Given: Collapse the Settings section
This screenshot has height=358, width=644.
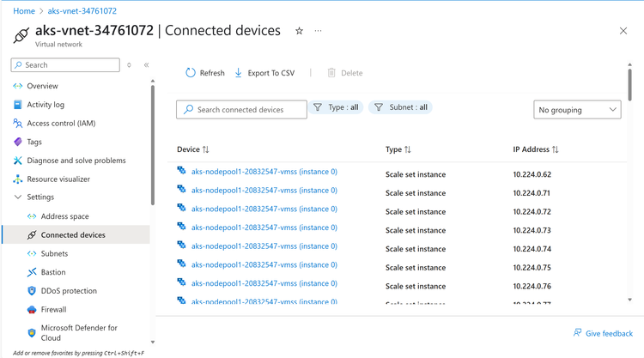Looking at the screenshot, I should [x=18, y=197].
